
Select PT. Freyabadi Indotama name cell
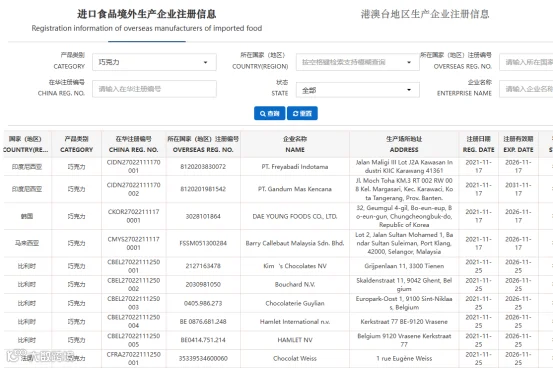point(295,167)
